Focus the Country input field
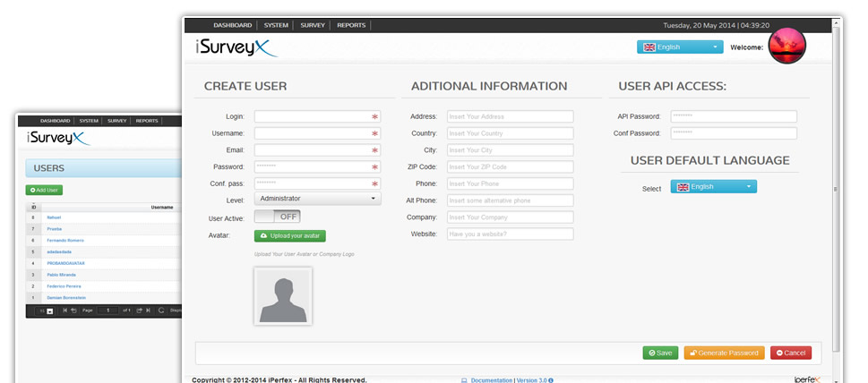 click(x=511, y=133)
